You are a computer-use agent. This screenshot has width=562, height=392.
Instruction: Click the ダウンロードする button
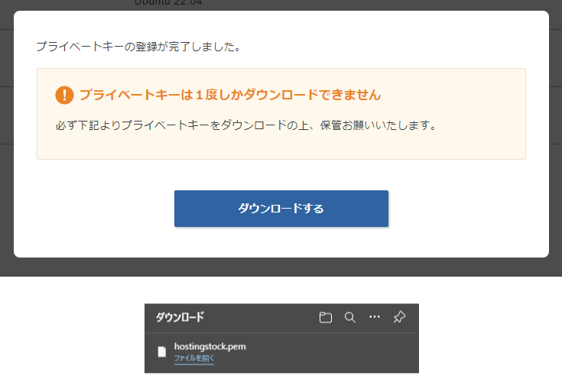pos(281,209)
